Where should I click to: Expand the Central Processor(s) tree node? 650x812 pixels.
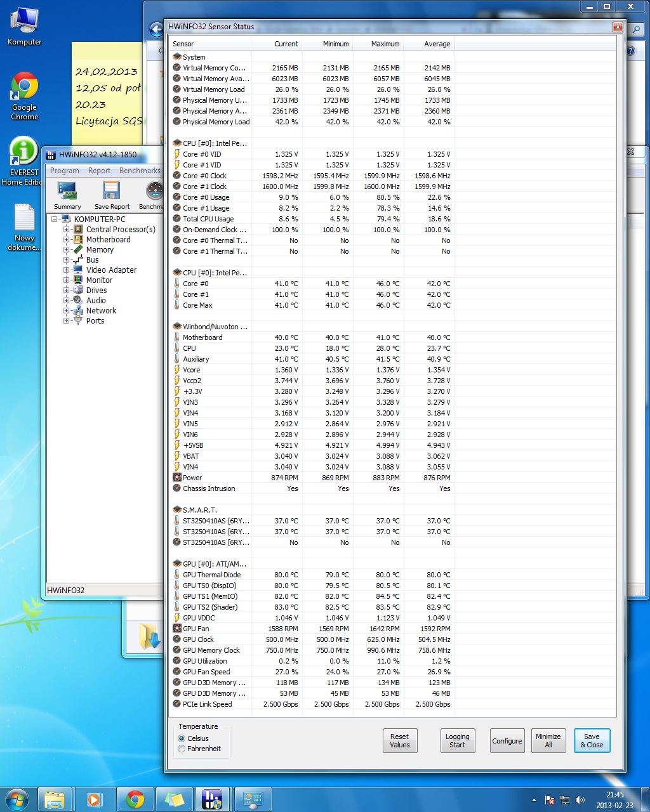(66, 230)
